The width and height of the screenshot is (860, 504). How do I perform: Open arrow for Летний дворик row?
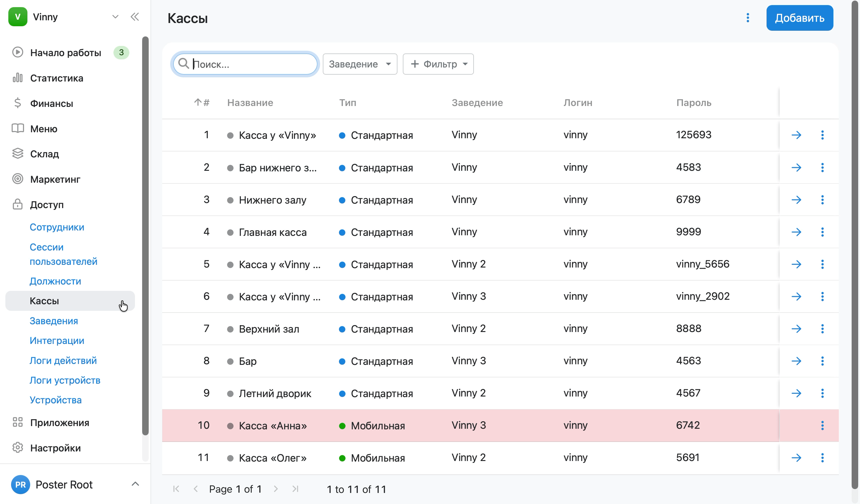click(796, 394)
